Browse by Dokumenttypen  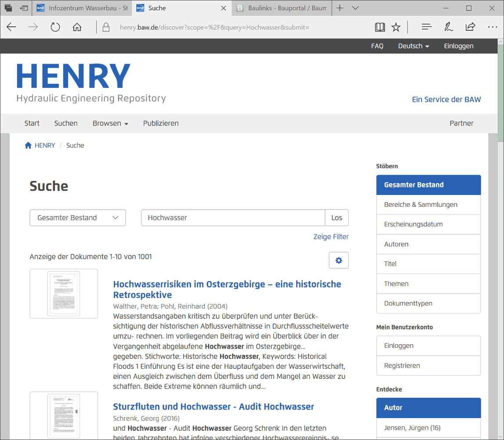(428, 303)
